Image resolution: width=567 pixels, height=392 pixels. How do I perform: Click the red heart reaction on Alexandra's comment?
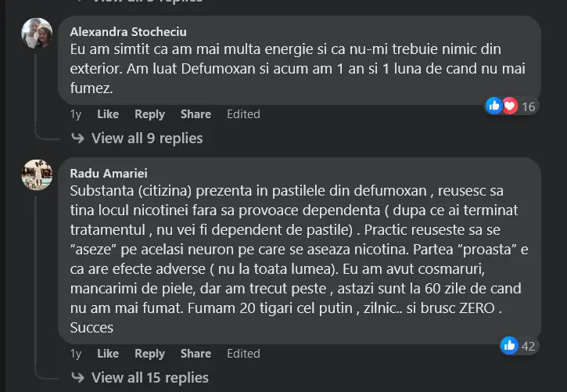509,106
